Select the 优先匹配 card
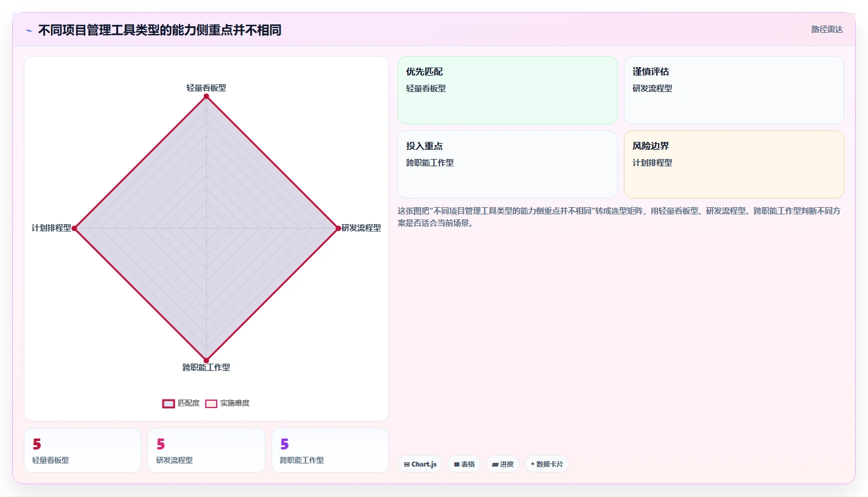Image resolution: width=868 pixels, height=497 pixels. click(x=508, y=90)
